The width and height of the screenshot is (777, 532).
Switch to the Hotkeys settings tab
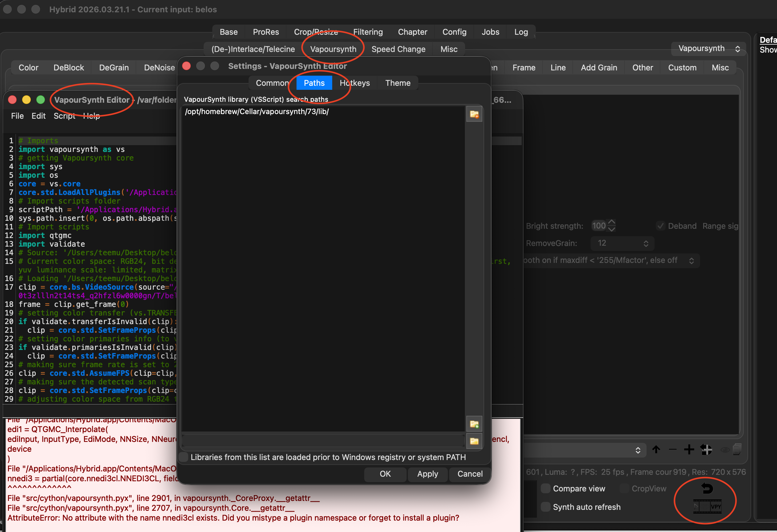tap(354, 83)
